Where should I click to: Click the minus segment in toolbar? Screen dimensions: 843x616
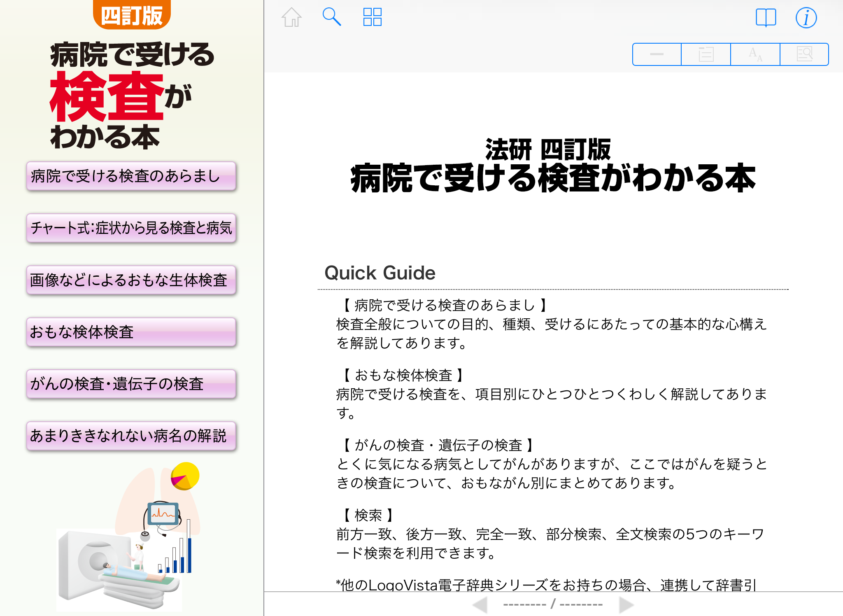point(657,54)
